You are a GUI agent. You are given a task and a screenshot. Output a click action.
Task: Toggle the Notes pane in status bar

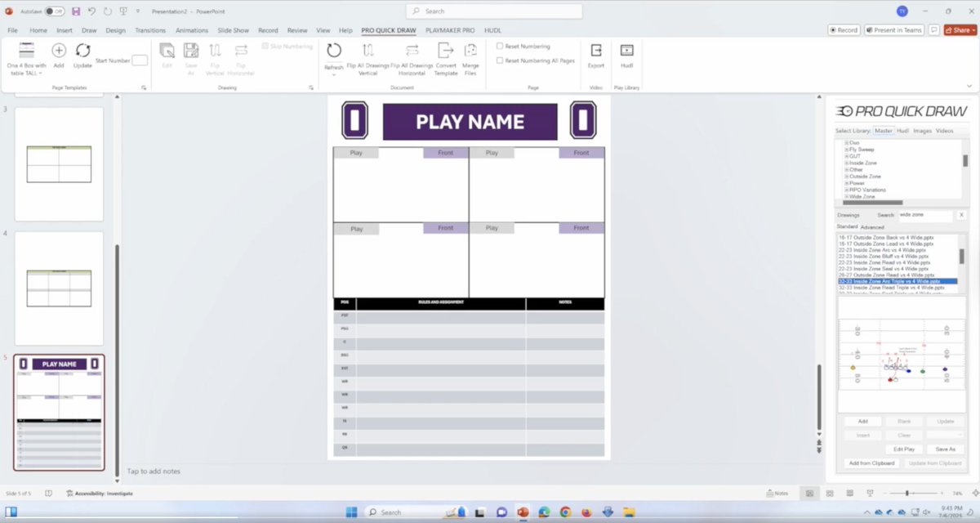click(x=777, y=494)
